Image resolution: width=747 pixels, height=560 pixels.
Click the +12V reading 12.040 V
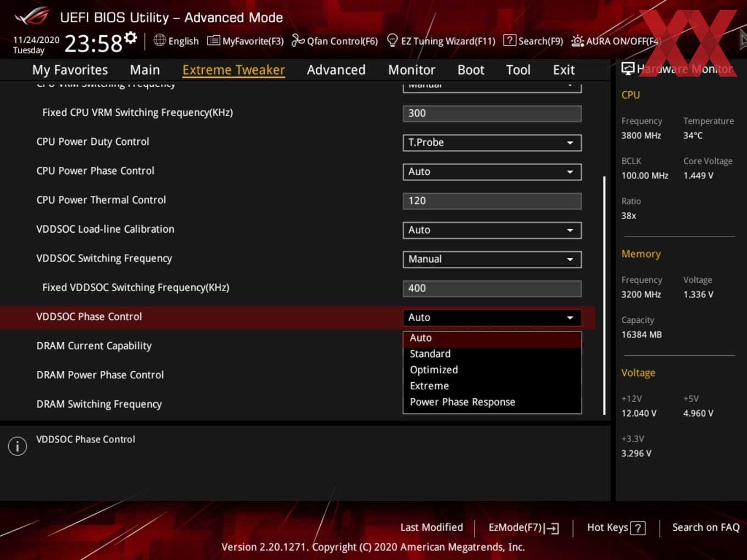tap(639, 413)
